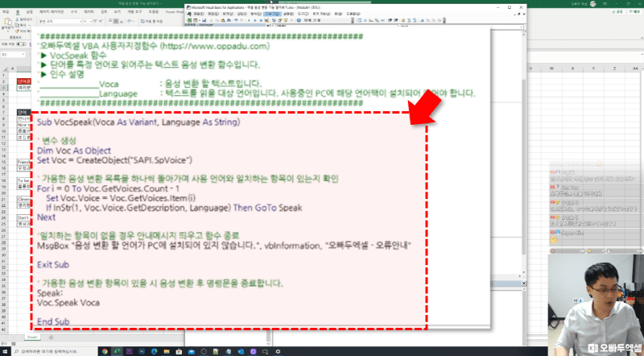Click the Select All corner in Excel sheet

click(4, 68)
